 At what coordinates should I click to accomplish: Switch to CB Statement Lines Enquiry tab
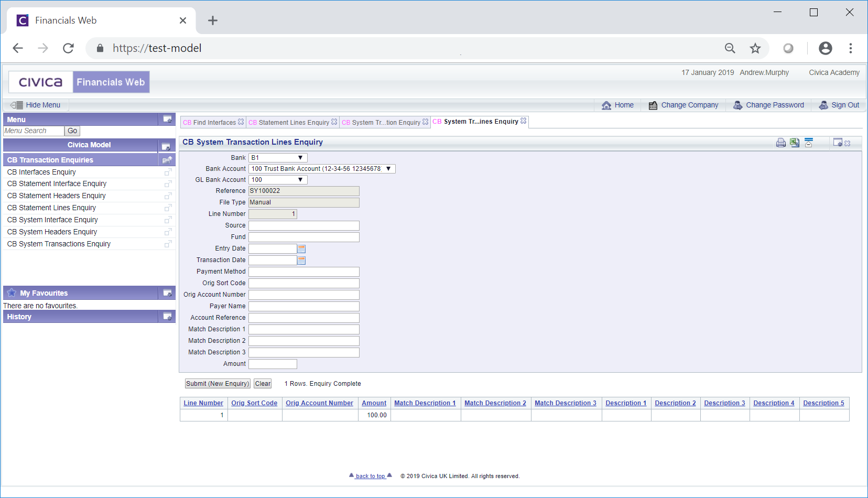289,123
